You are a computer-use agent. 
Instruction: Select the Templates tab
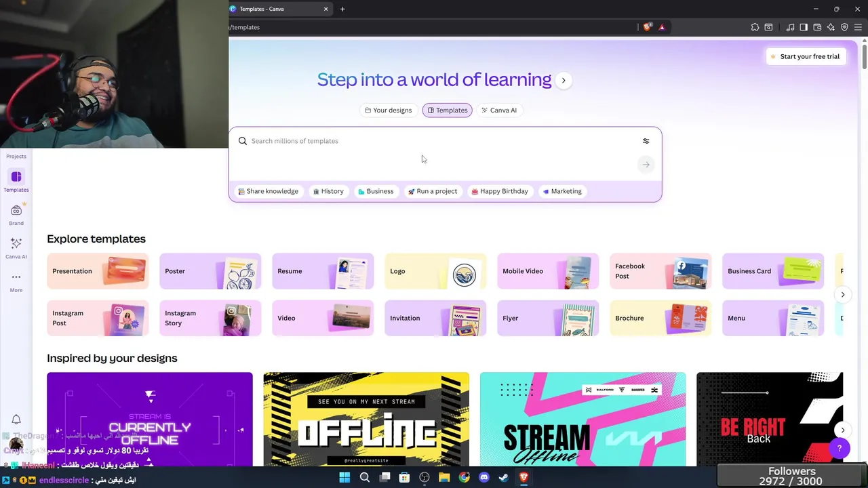click(447, 110)
